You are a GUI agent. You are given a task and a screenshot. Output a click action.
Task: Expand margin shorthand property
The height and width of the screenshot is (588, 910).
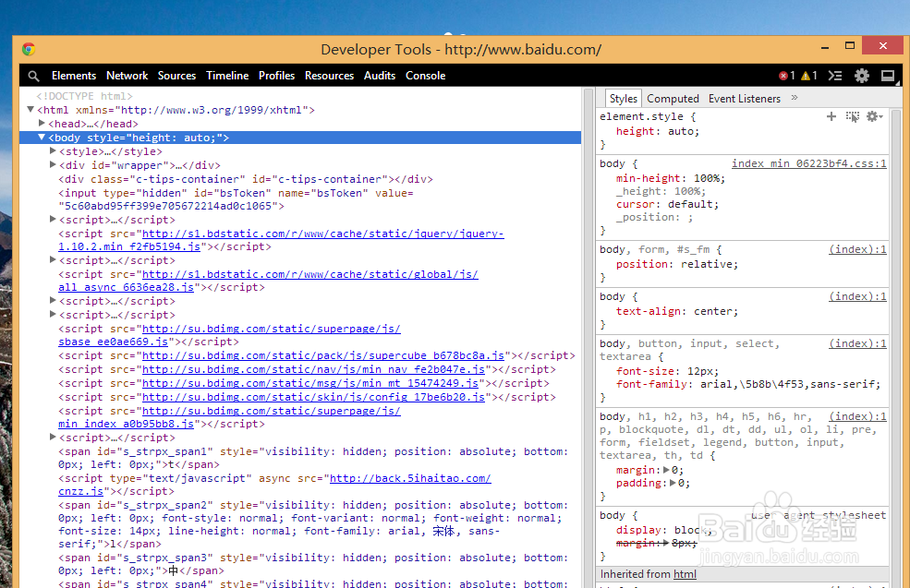tap(666, 470)
